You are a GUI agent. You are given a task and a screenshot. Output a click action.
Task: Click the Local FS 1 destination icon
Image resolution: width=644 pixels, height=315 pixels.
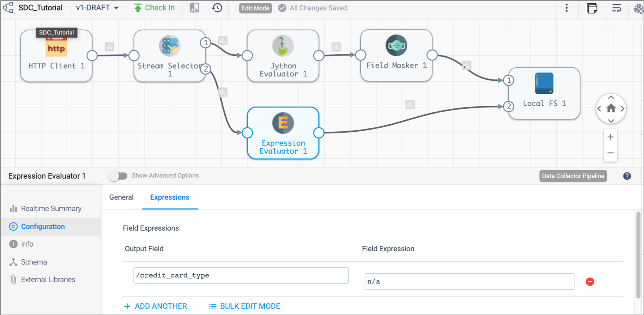click(544, 84)
